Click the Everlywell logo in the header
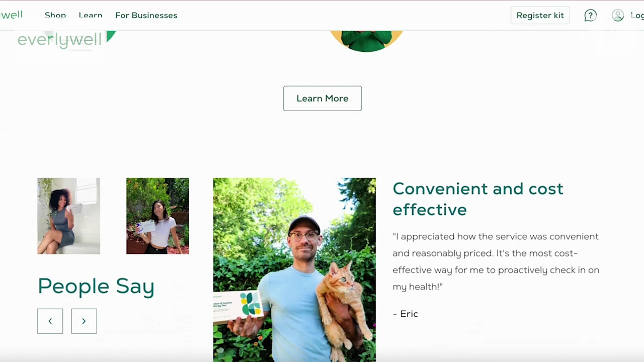This screenshot has height=362, width=644. 11,15
